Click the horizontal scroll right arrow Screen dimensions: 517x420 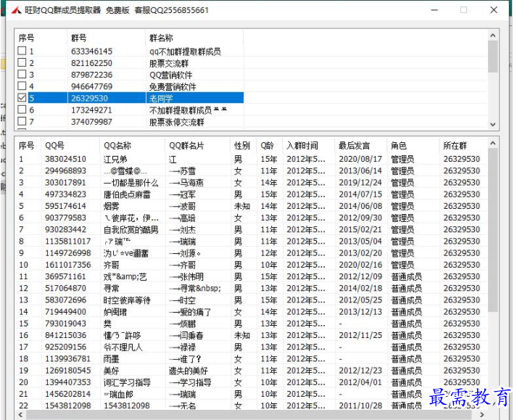[482, 415]
